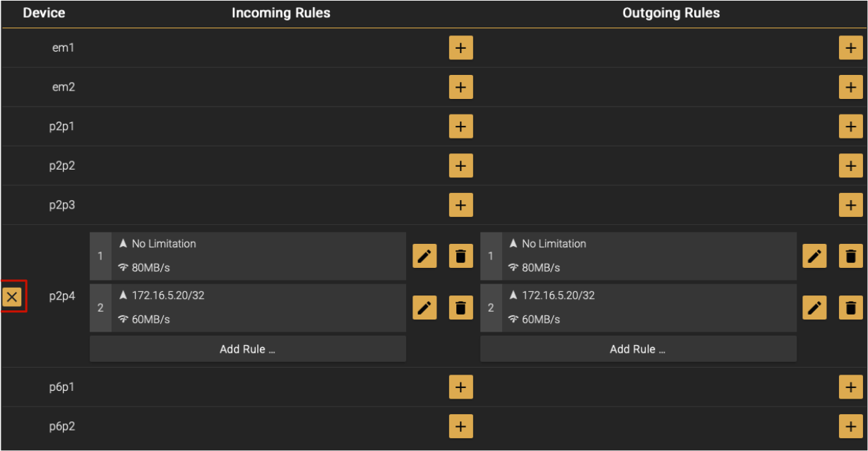Add incoming rule for p6p2
The image size is (868, 451).
460,426
